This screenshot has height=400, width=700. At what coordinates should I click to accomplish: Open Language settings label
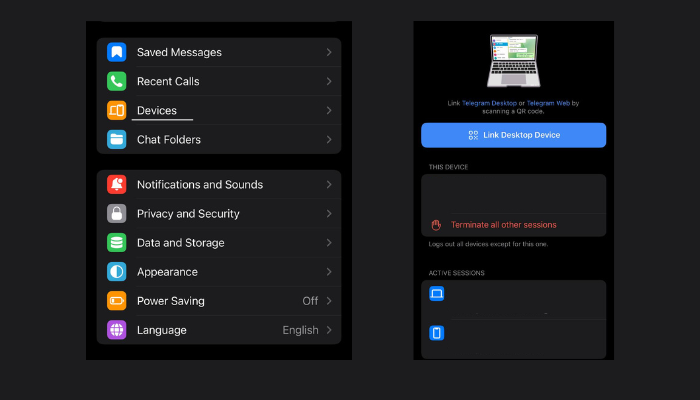coord(162,330)
